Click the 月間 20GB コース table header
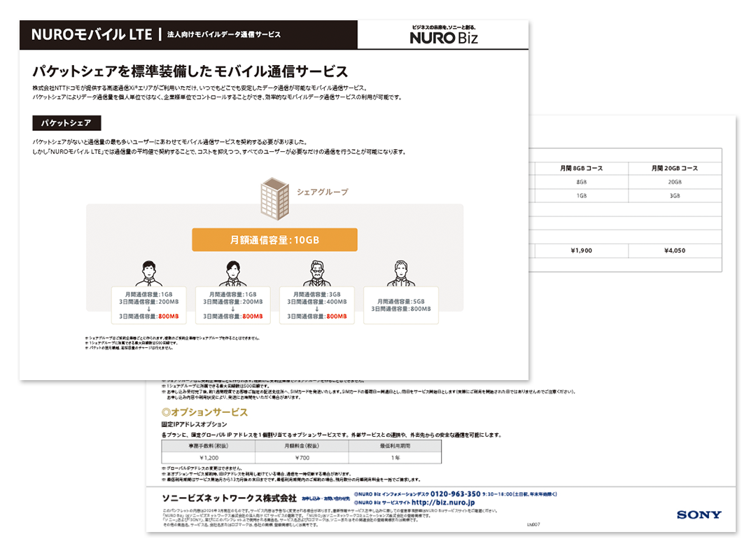This screenshot has height=553, width=756. [675, 168]
